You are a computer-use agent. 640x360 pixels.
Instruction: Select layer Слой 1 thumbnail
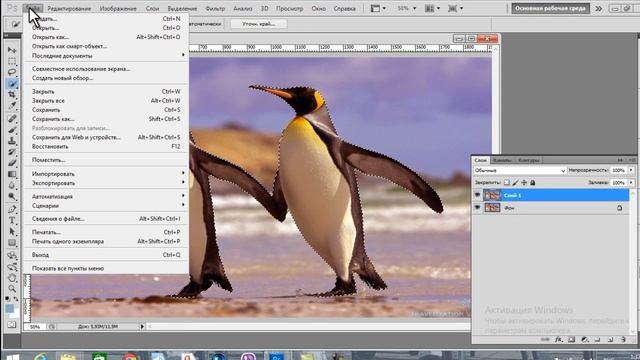pyautogui.click(x=492, y=195)
